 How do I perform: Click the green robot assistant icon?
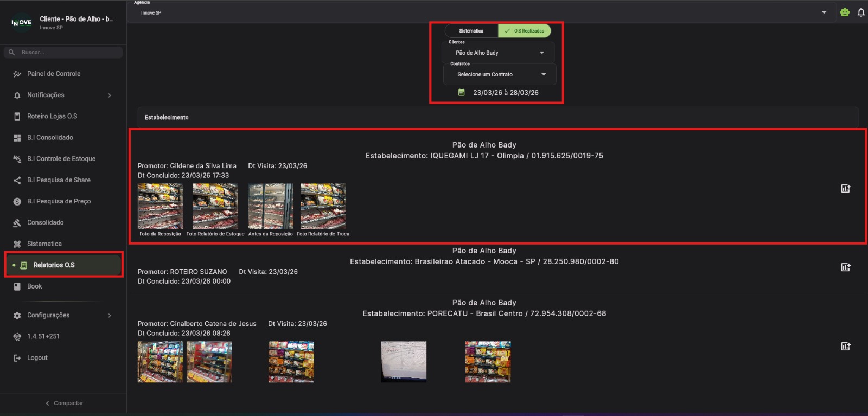[845, 12]
